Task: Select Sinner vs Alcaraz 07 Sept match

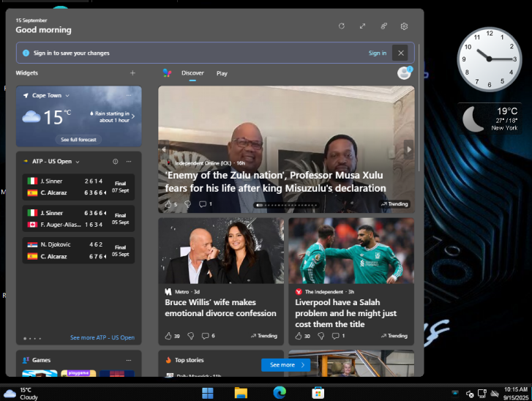Action: [79, 187]
